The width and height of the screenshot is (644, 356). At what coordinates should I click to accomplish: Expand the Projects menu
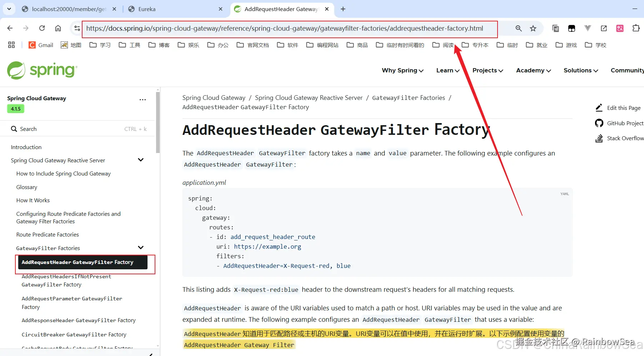tap(488, 70)
